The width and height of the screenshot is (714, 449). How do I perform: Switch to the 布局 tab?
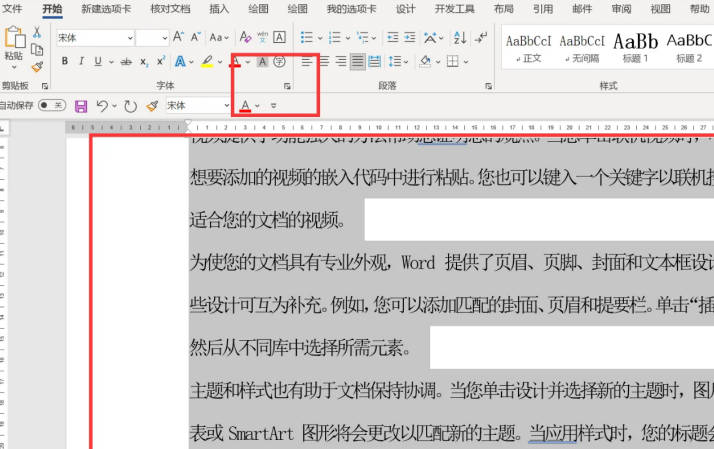(x=504, y=9)
